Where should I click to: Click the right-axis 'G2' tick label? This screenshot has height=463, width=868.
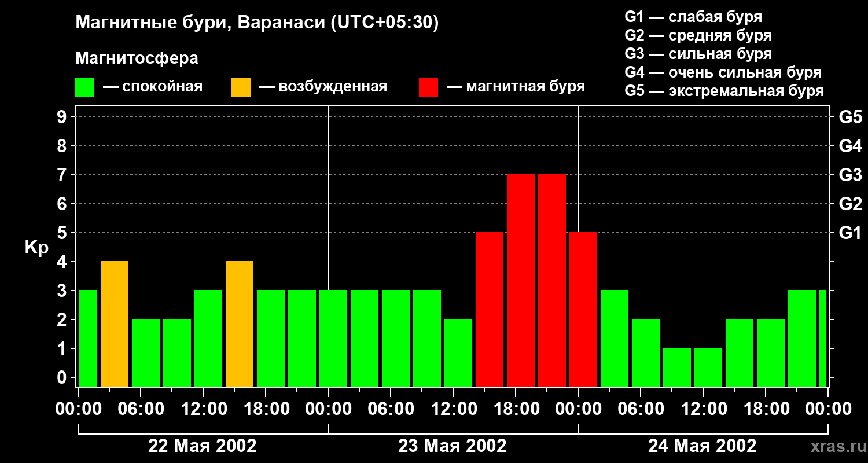[850, 204]
